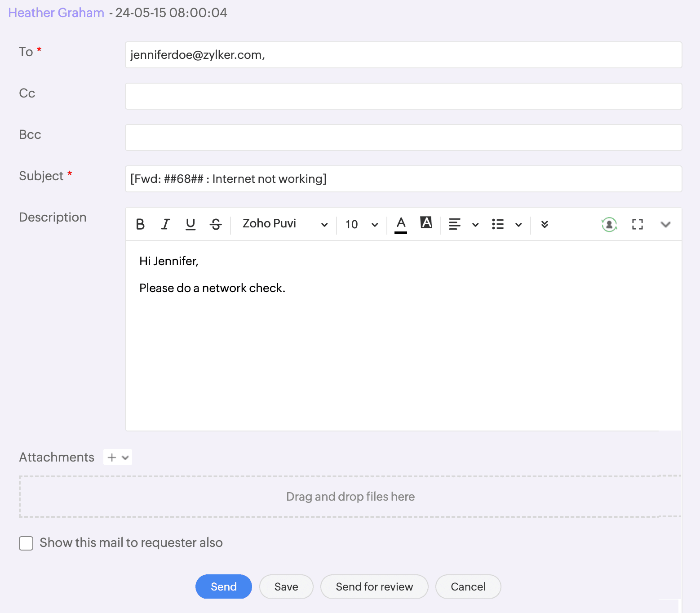Check 'Show this mail to requester also'

[x=26, y=543]
